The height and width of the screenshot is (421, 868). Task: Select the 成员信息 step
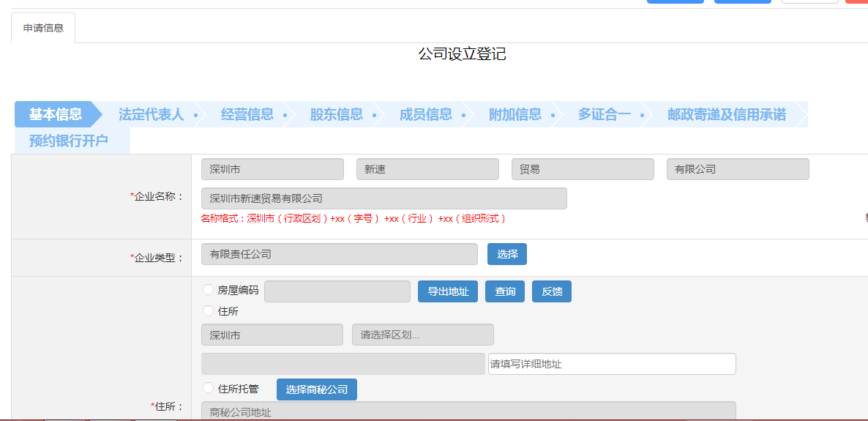tap(425, 114)
